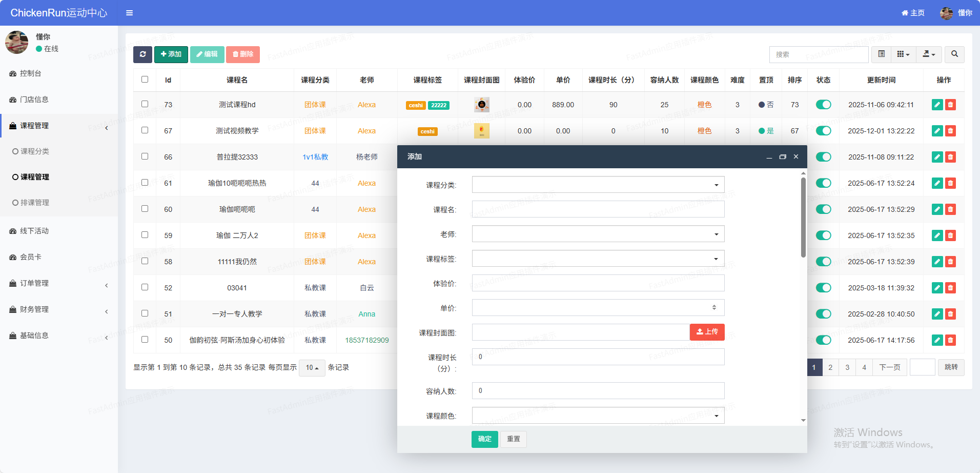The width and height of the screenshot is (980, 473).
Task: Open the page size dropdown showing 10
Action: (x=312, y=368)
